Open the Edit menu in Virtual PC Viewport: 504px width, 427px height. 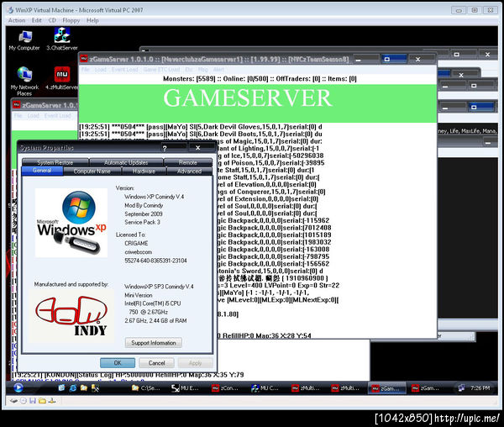[37, 20]
